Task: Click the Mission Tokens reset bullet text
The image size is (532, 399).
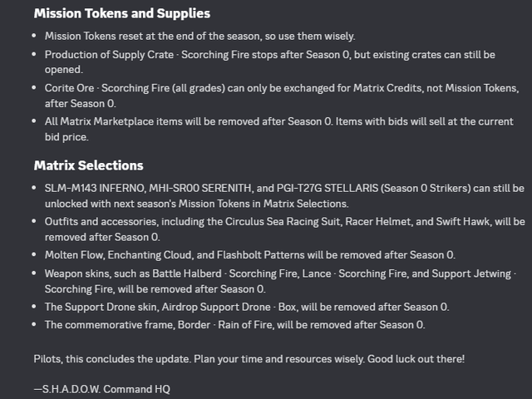Action: [x=199, y=36]
